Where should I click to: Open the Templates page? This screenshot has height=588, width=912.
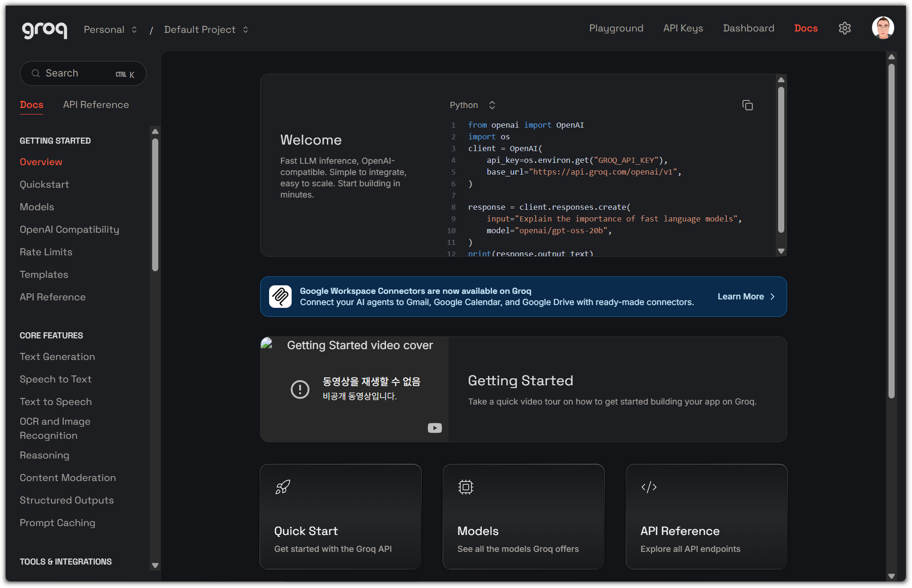pos(44,275)
